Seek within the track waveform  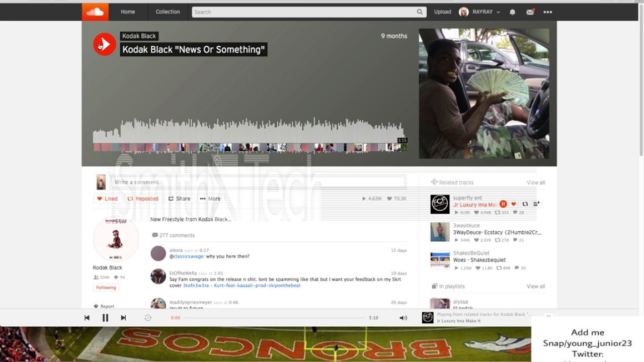[x=250, y=131]
